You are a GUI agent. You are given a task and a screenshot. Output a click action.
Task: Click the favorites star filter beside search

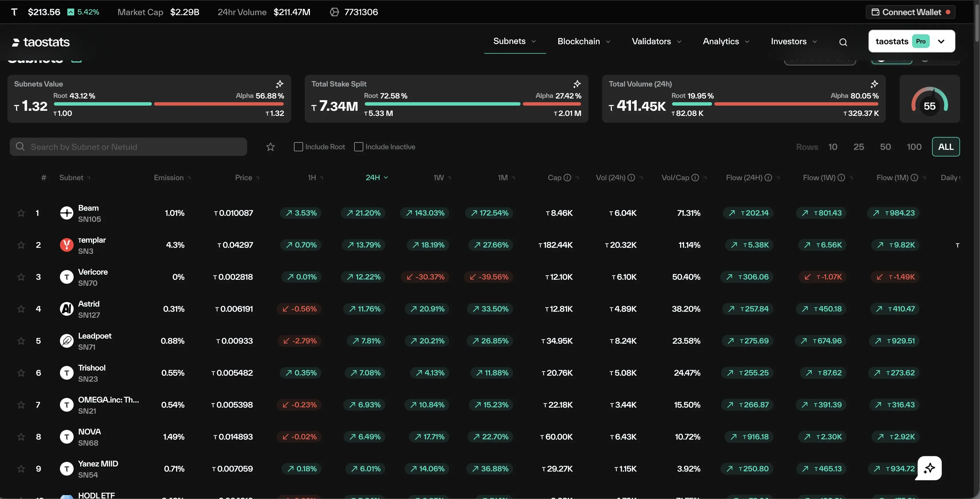tap(270, 147)
